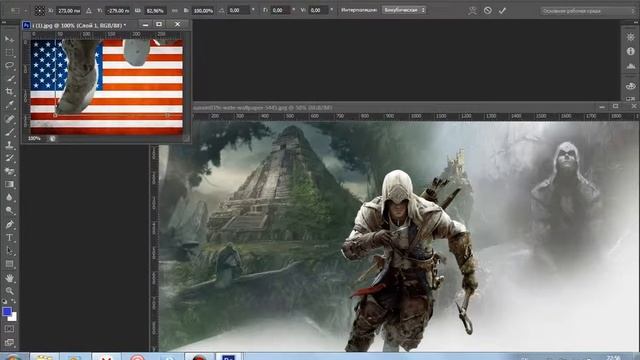Activate the wallpaper document title bar
Viewport: 640px width, 360px height.
(x=392, y=108)
